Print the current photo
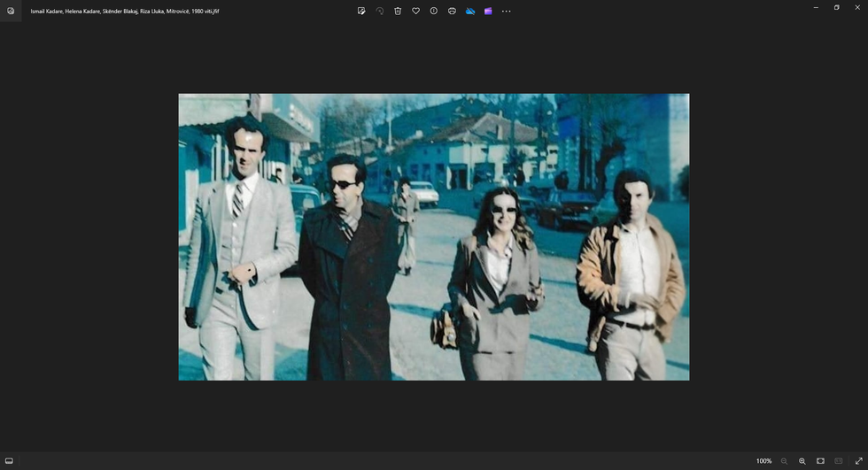This screenshot has height=470, width=868. (x=452, y=11)
